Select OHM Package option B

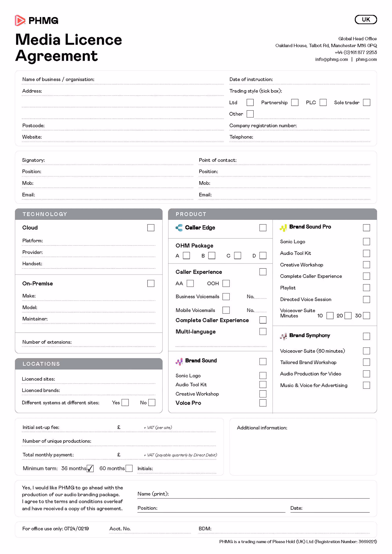(211, 255)
